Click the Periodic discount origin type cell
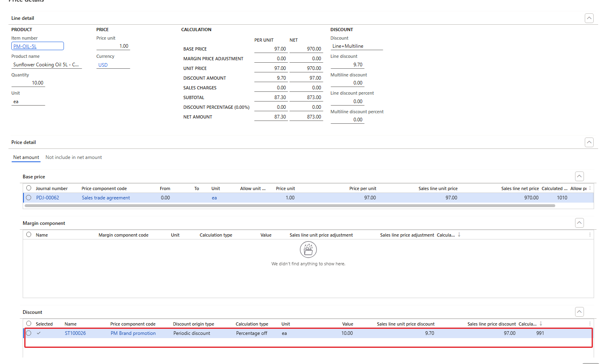This screenshot has width=605, height=364. coord(192,333)
